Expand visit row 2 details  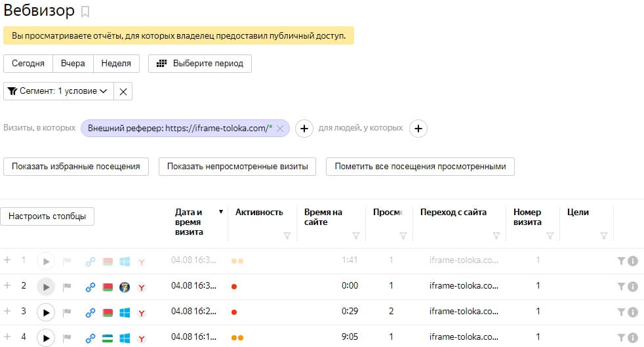7,285
